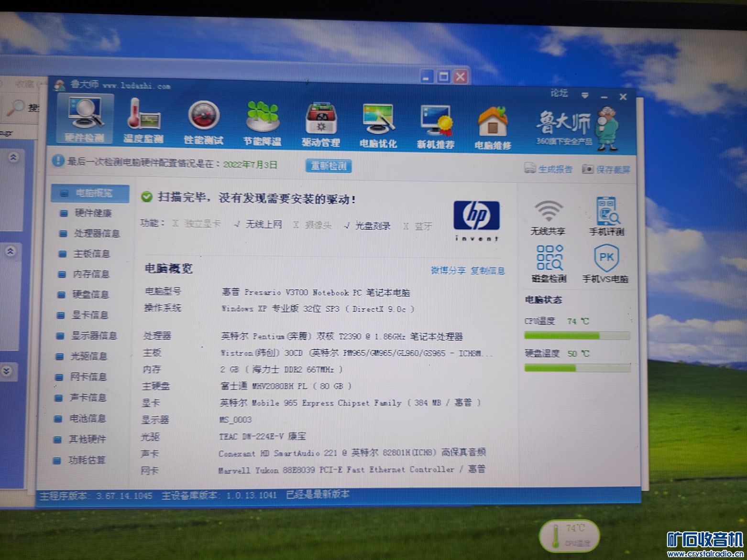747x560 pixels.
Task: Open the 磁盘检测 disk check feature
Action: pos(549,264)
